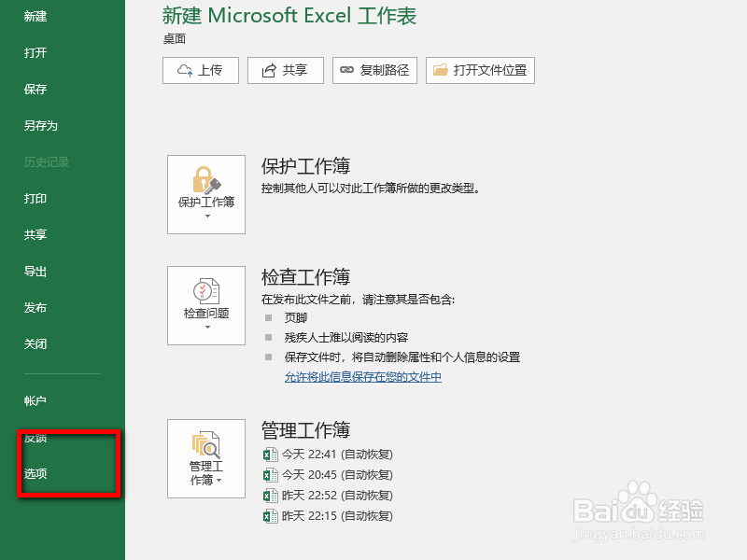Click the lock and key protect workbook icon
Image resolution: width=747 pixels, height=560 pixels.
(206, 180)
